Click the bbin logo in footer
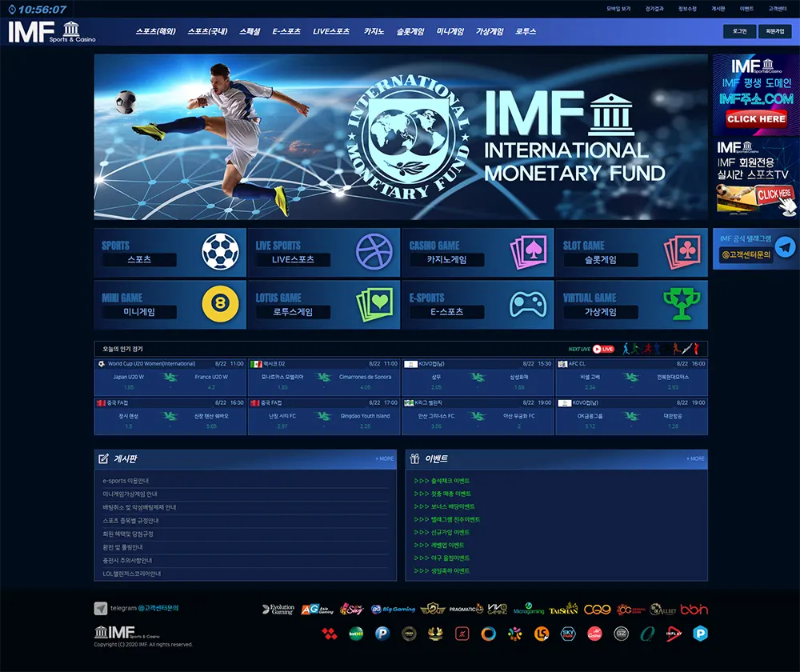The height and width of the screenshot is (672, 800). point(694,610)
